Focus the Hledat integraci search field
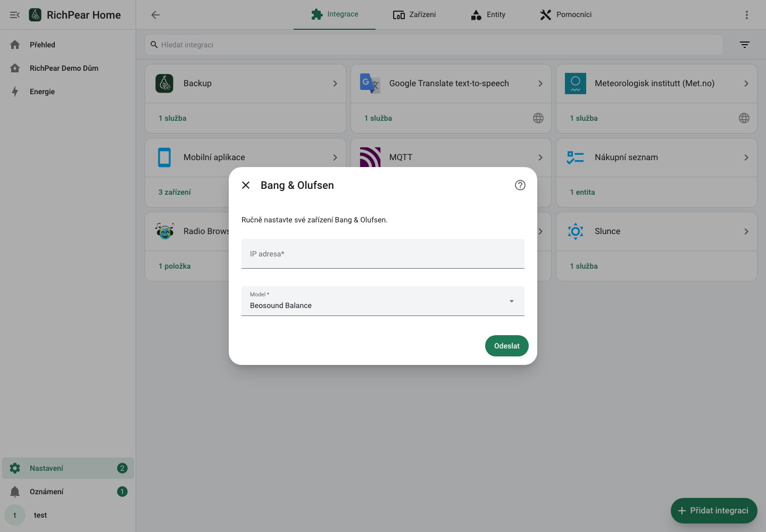 pyautogui.click(x=434, y=45)
